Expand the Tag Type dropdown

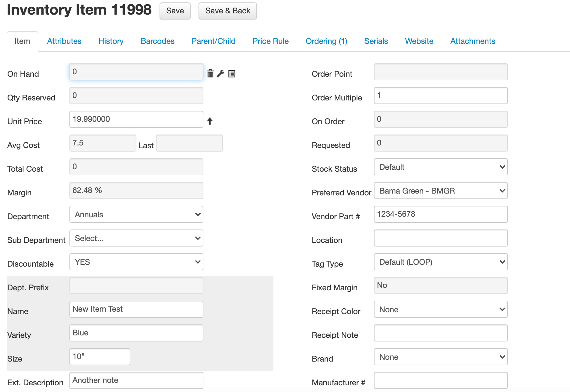point(440,262)
